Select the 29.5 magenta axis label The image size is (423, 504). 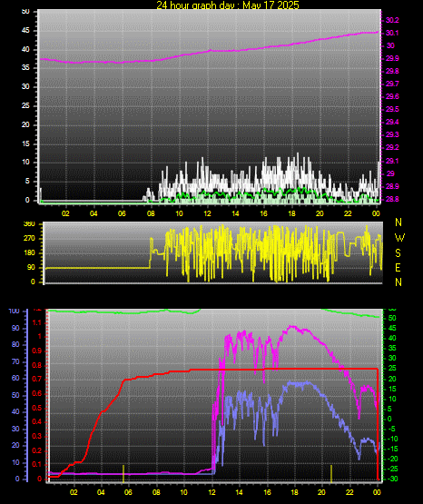pyautogui.click(x=392, y=109)
